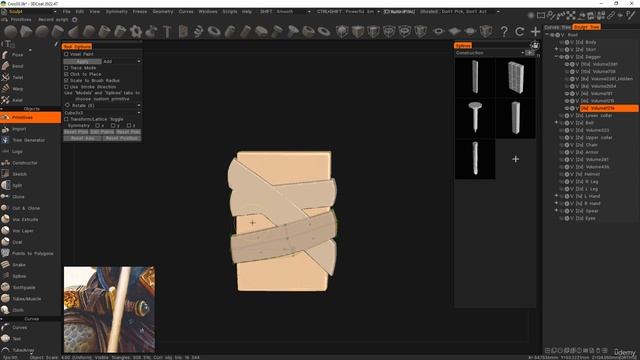Click the question mark help icon
Viewport: 640px width, 360px height.
pyautogui.click(x=504, y=31)
